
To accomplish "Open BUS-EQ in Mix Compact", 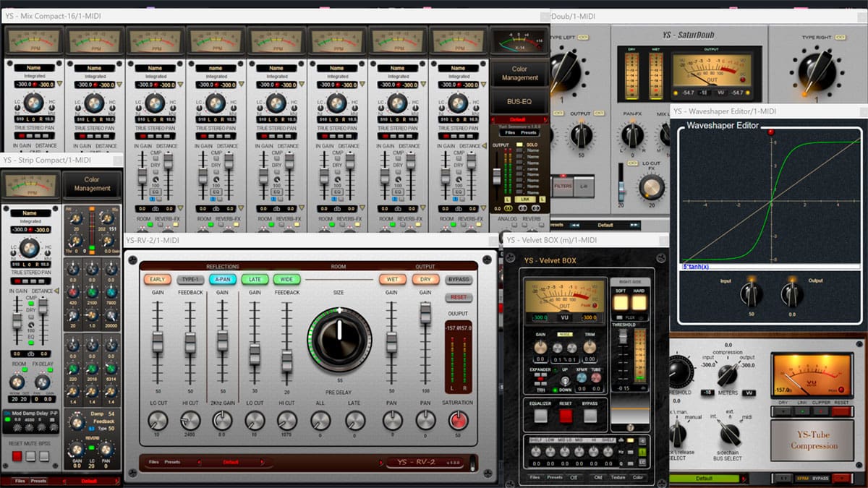I will [x=519, y=101].
